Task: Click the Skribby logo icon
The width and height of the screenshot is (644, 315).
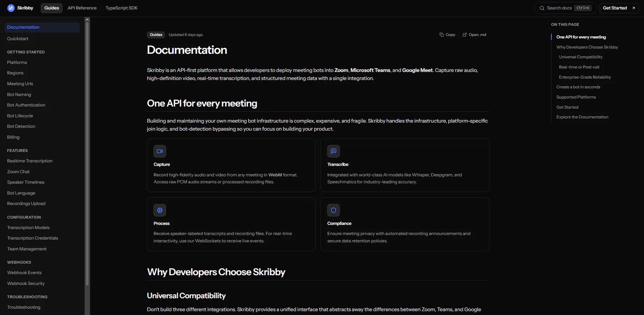Action: click(11, 8)
